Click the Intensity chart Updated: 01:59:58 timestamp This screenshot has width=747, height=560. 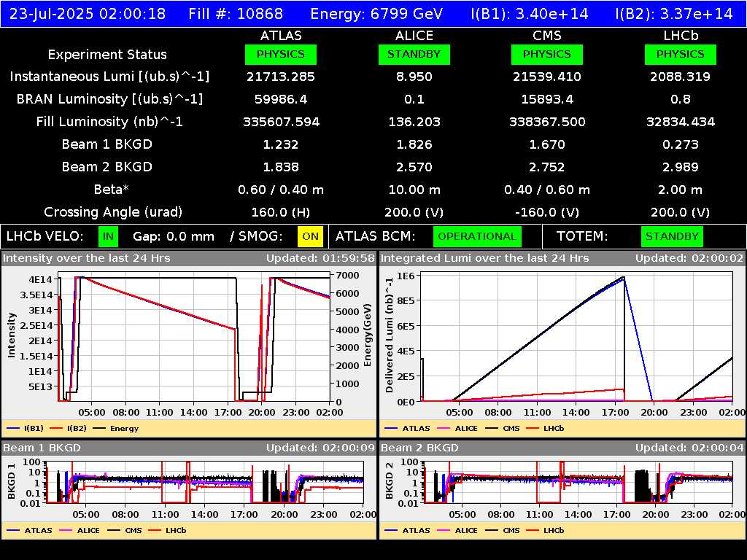[x=321, y=258]
